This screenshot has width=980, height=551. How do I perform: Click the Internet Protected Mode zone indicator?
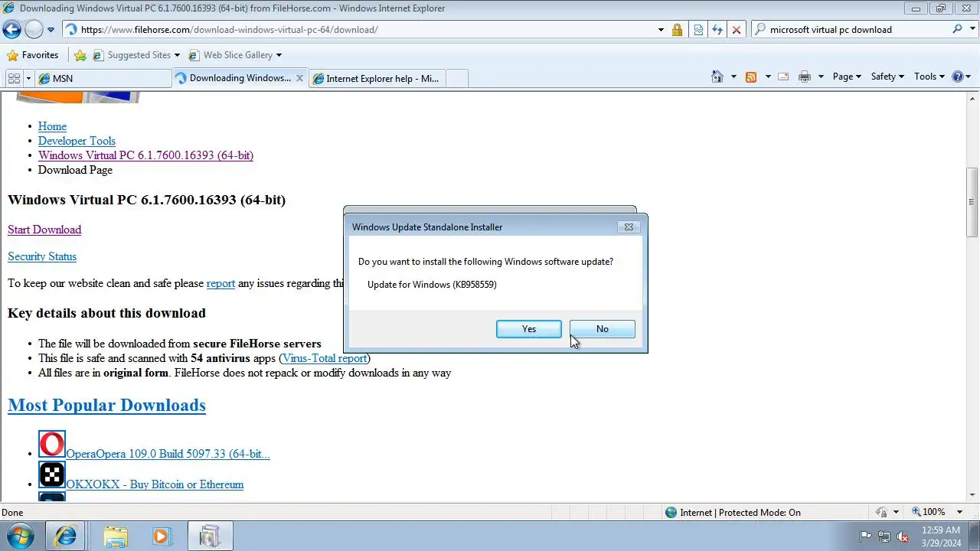733,513
